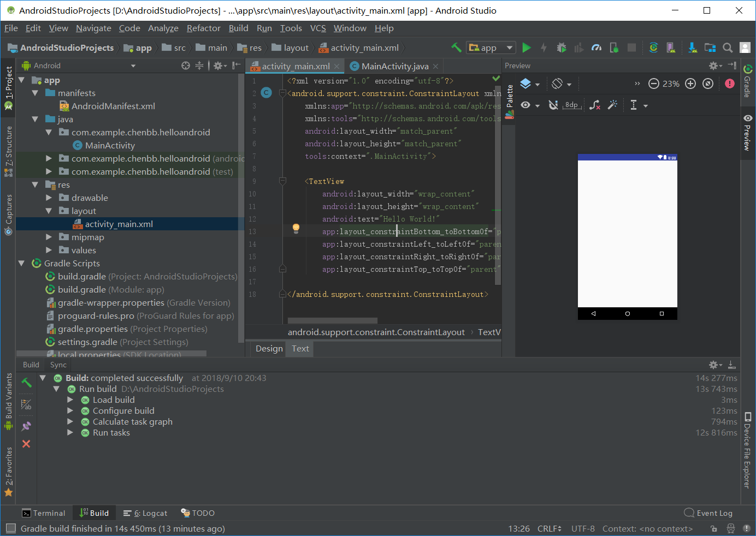Click Scroll from Source target icon
Screen dimensions: 756x536
[186, 65]
